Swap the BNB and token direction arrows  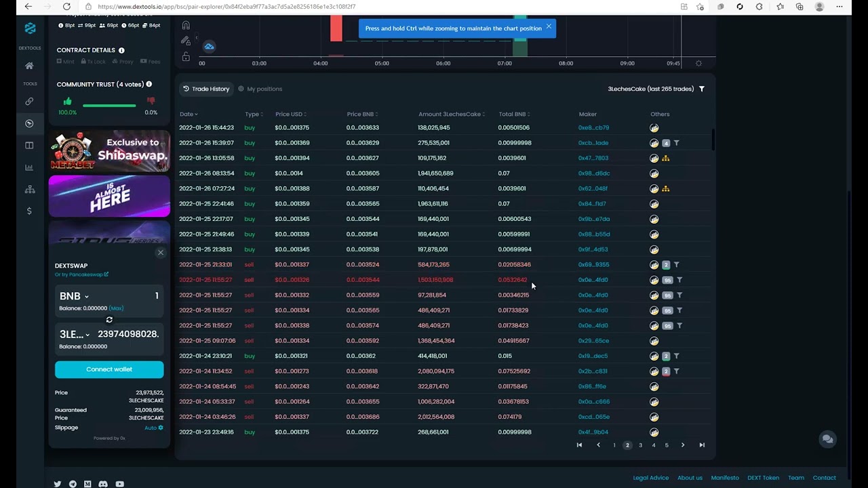tap(109, 320)
